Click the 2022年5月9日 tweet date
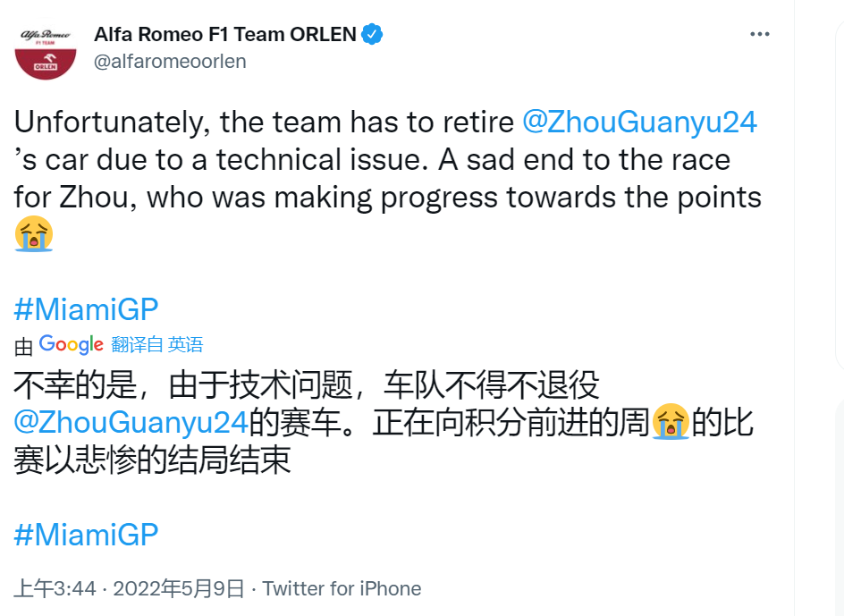This screenshot has height=616, width=844. [179, 588]
